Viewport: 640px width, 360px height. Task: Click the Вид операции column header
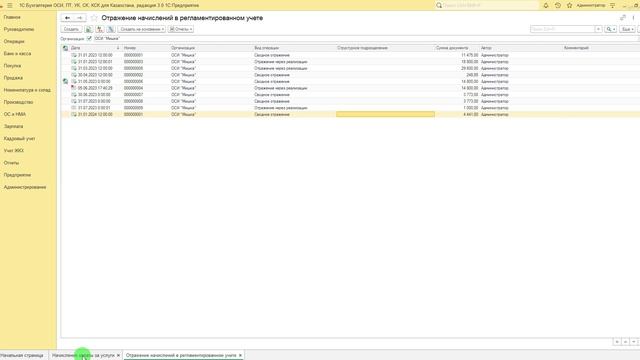[267, 48]
